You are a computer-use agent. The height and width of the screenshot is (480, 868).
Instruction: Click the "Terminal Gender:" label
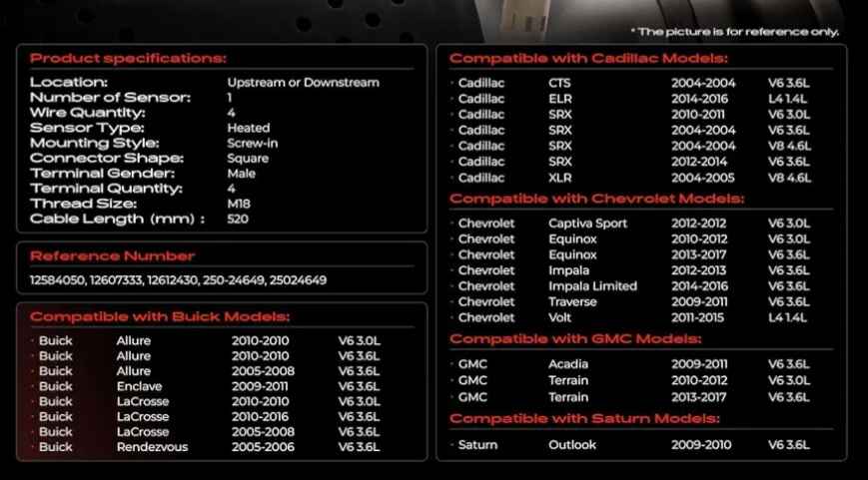[103, 173]
